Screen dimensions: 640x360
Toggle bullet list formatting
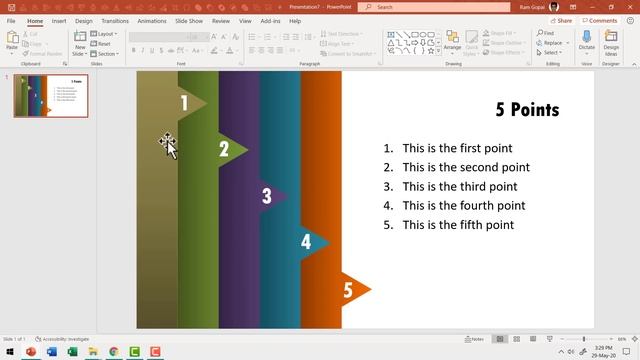point(253,37)
